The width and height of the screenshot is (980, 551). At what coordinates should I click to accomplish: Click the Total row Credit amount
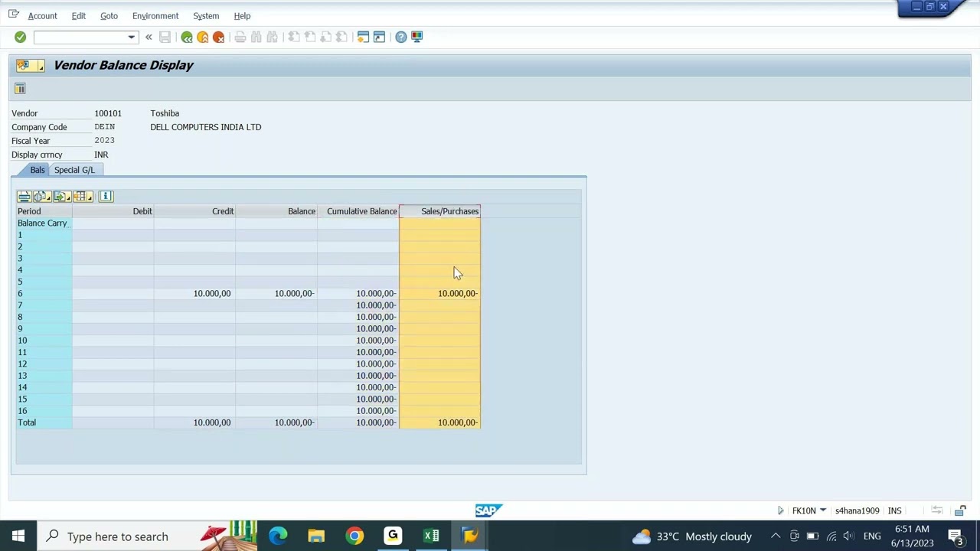pyautogui.click(x=212, y=422)
